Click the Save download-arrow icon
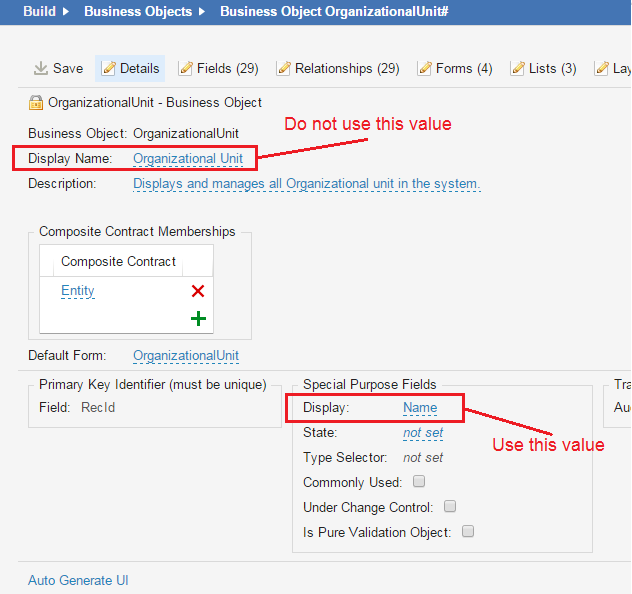 point(41,68)
